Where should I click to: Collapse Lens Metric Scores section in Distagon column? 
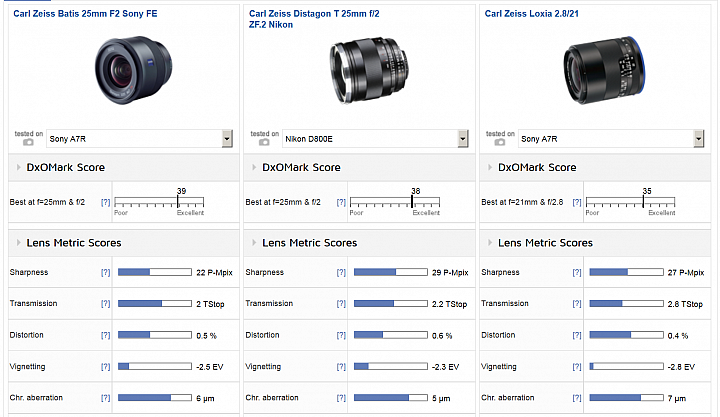point(252,243)
